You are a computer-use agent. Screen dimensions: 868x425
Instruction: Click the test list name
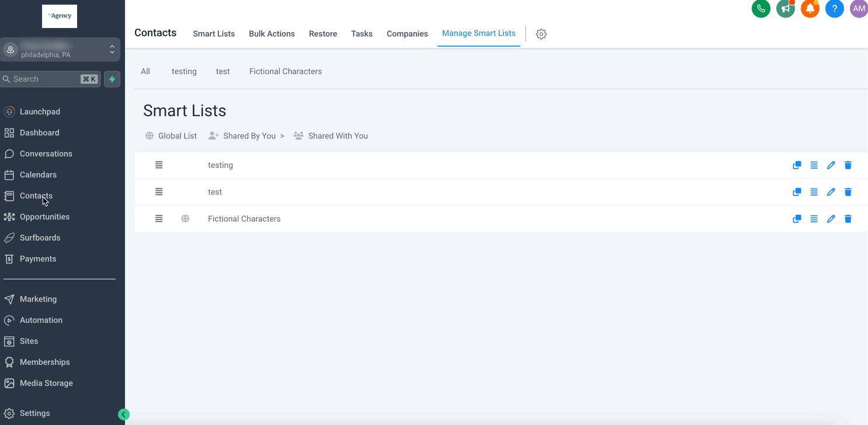click(x=215, y=192)
